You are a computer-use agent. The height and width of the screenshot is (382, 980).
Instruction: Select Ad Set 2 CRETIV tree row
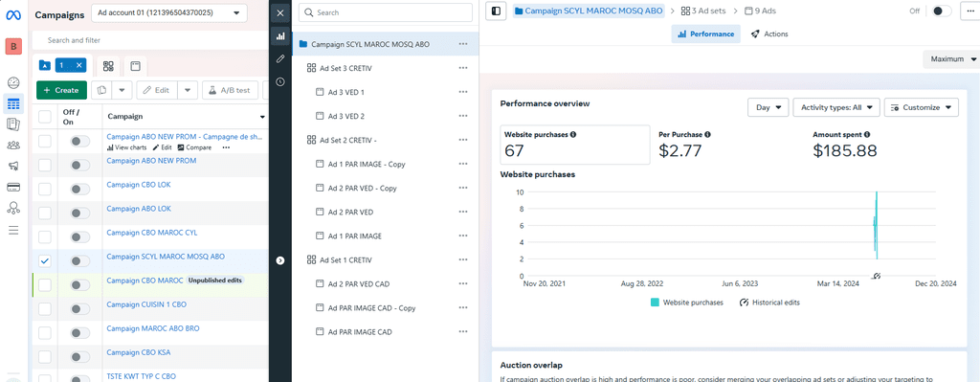386,140
